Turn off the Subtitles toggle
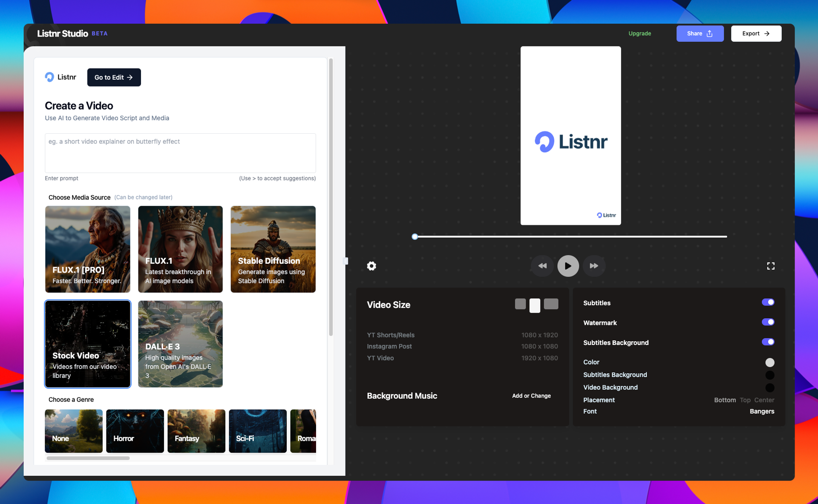The image size is (818, 504). [768, 302]
